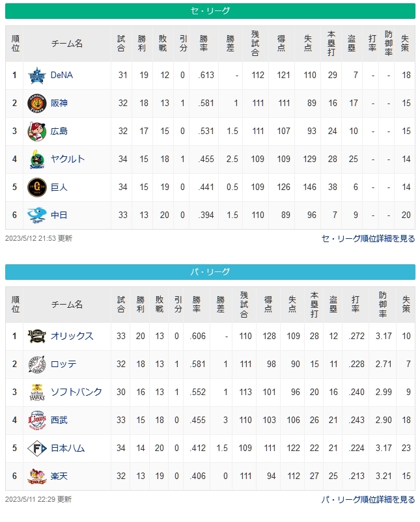Click the DeNA BayStars team logo

[x=36, y=76]
